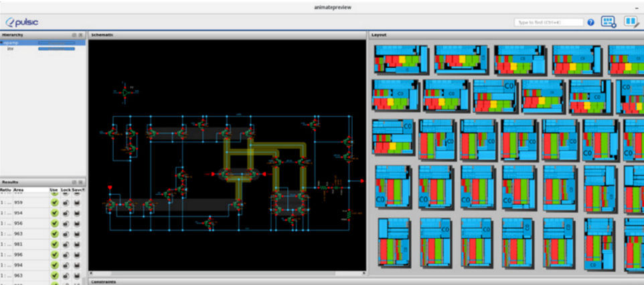The image size is (644, 285).
Task: Toggle Use check for area 959 result
Action: (55, 203)
